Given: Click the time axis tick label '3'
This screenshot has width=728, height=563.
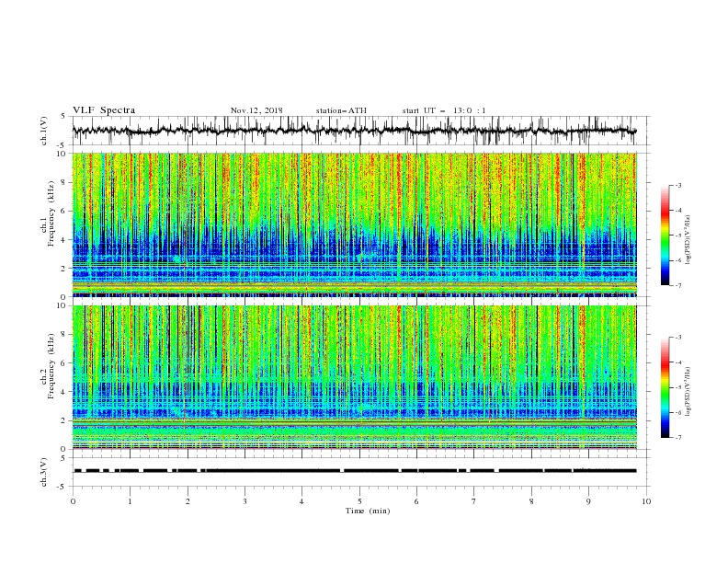Looking at the screenshot, I should (x=245, y=501).
